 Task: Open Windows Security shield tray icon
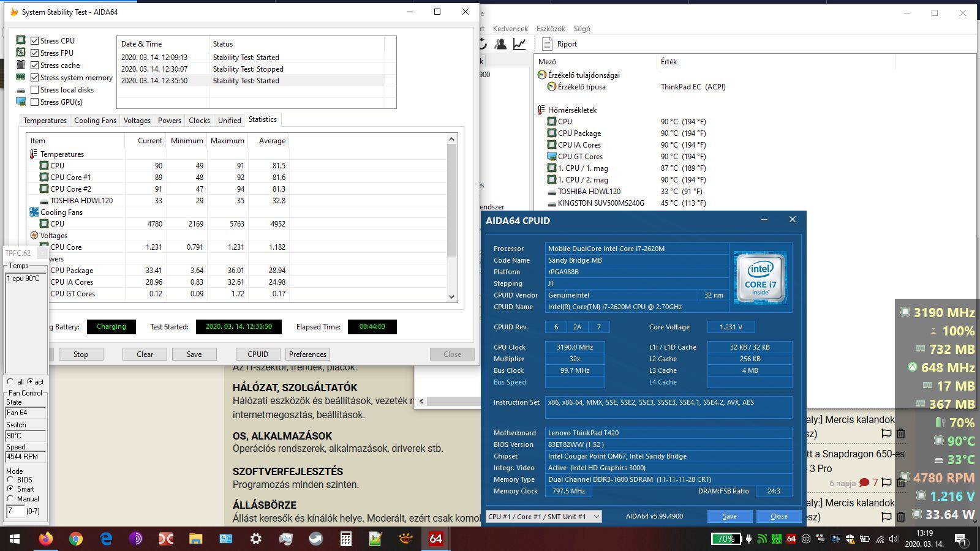point(850,539)
